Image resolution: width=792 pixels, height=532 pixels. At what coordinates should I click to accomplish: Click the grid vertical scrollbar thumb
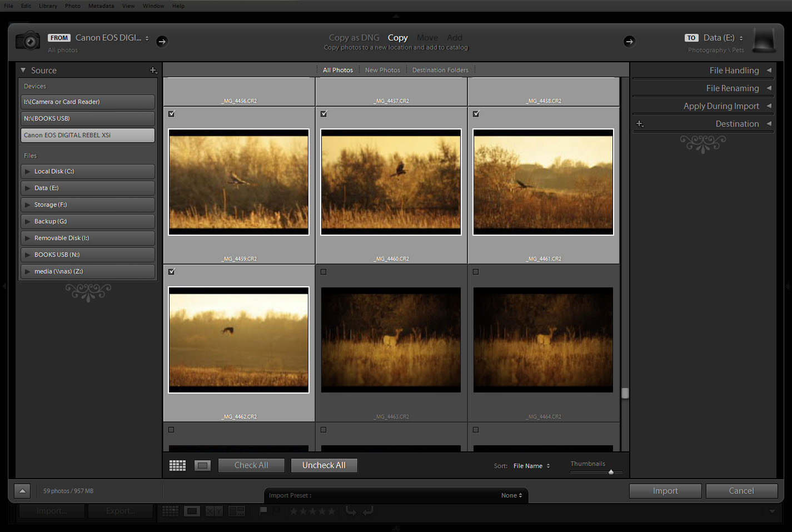point(625,393)
